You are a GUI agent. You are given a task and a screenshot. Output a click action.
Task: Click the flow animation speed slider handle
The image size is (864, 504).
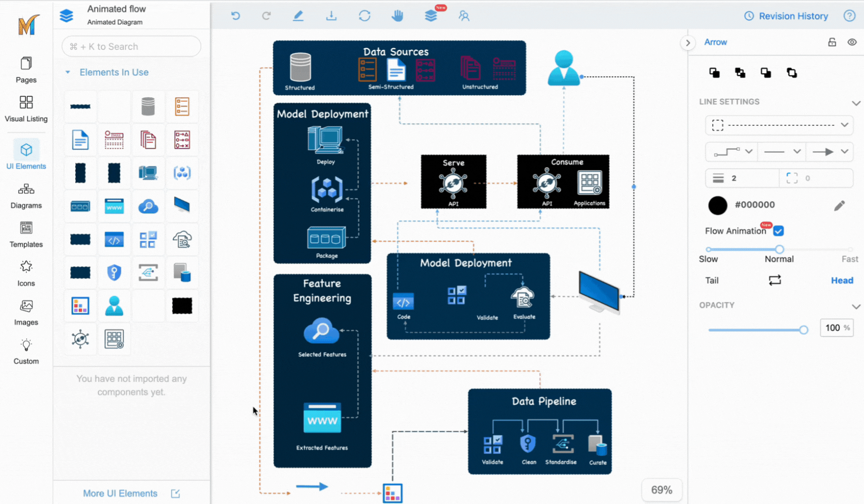click(x=779, y=249)
